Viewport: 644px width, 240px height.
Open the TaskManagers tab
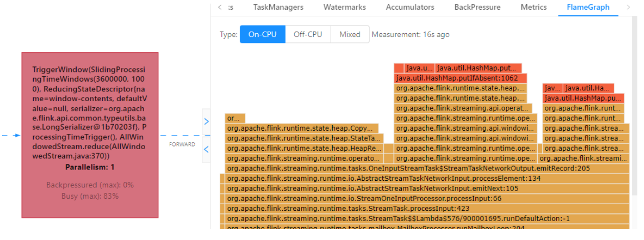click(x=278, y=7)
